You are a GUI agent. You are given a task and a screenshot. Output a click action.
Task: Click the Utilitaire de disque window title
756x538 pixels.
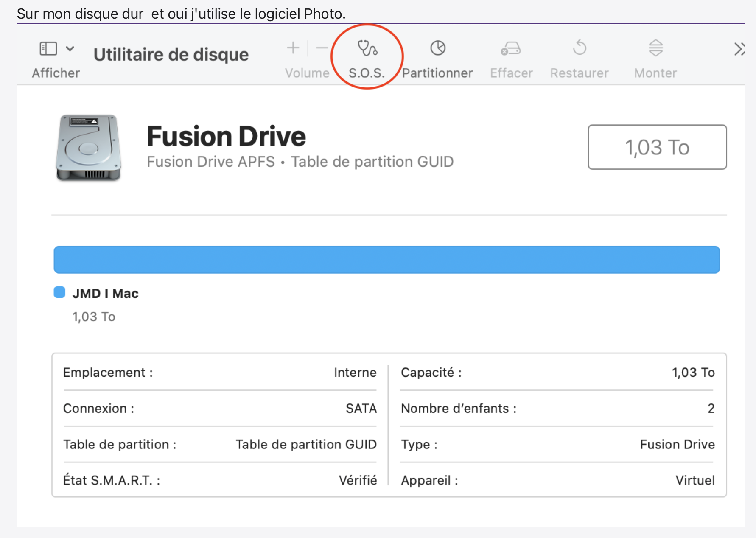click(171, 55)
